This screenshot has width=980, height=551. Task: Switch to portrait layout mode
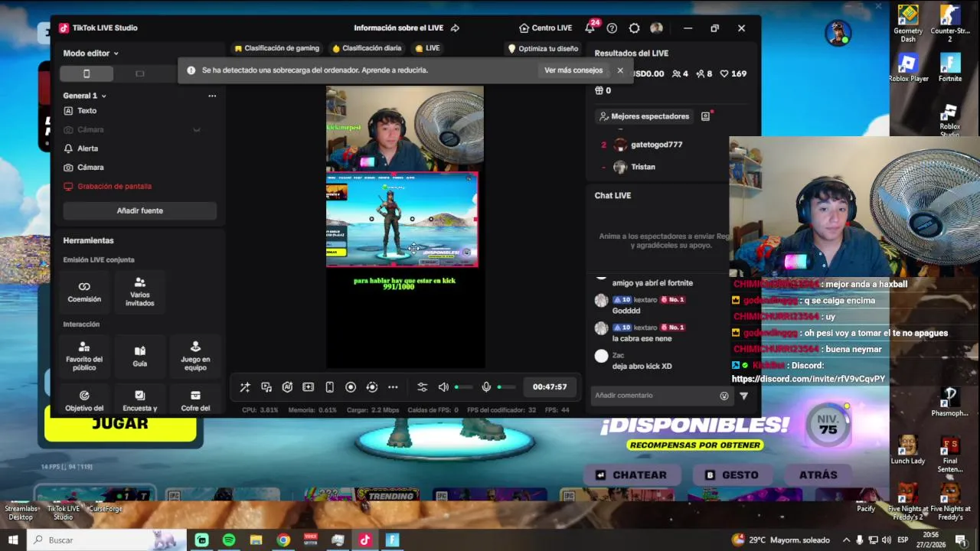(87, 73)
